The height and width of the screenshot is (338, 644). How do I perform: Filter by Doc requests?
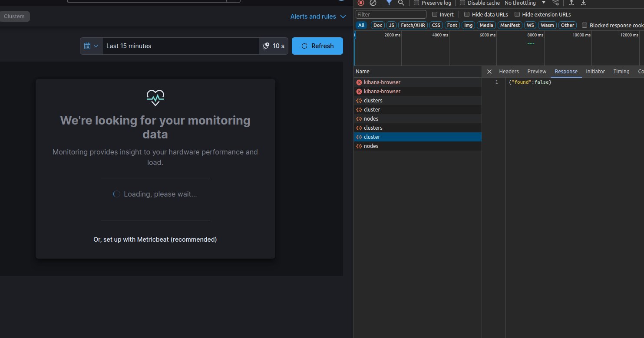[378, 25]
